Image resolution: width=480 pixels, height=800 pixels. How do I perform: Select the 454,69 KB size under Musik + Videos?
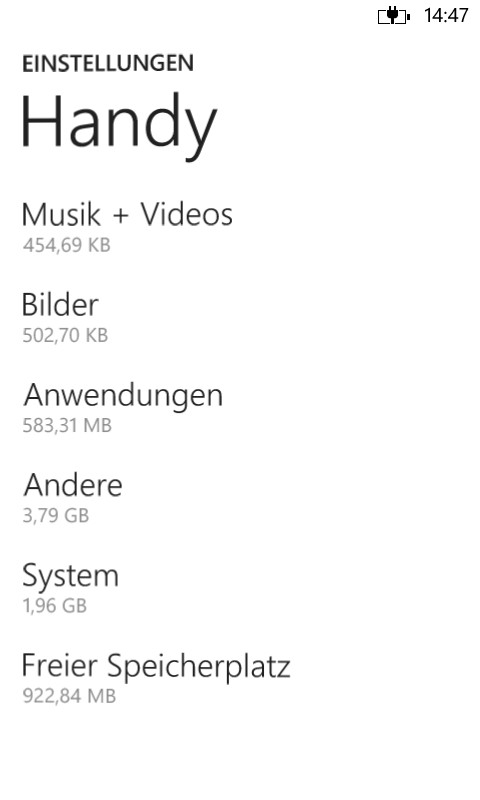coord(66,245)
